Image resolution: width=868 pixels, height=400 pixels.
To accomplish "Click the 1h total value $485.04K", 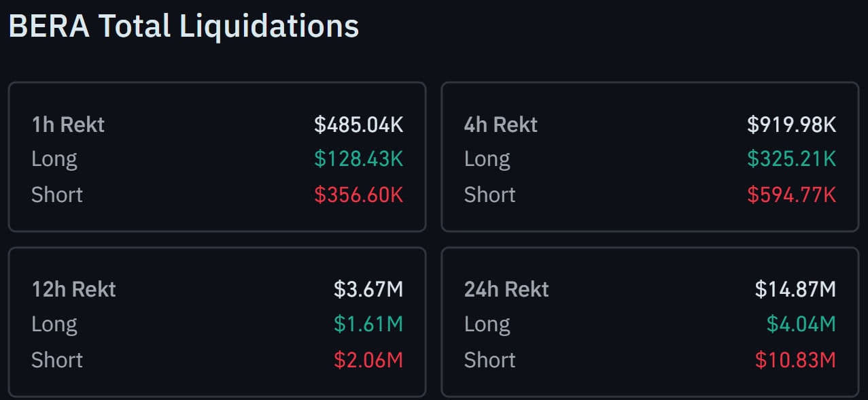I will (358, 124).
